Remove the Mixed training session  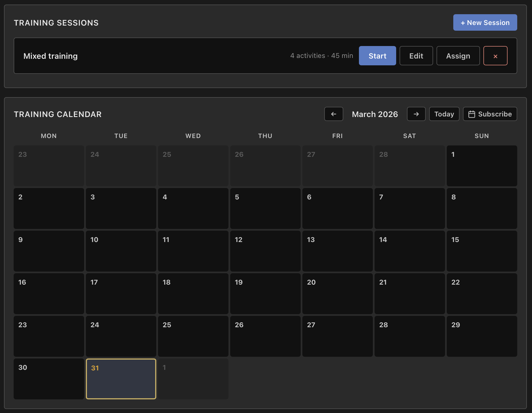coord(495,56)
